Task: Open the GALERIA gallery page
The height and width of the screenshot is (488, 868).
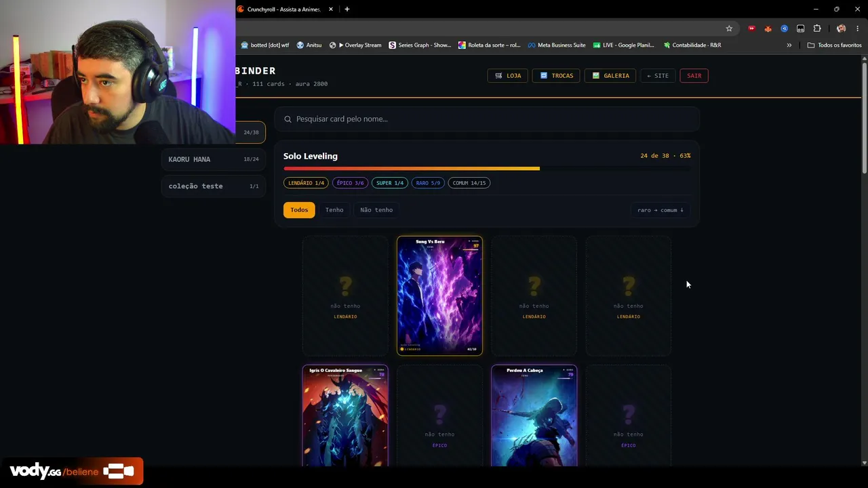Action: [610, 76]
